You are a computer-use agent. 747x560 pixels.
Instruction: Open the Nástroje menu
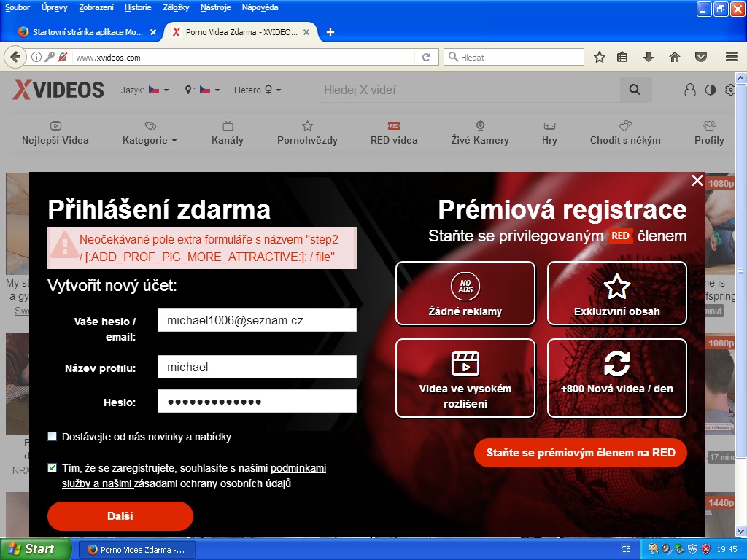tap(215, 7)
